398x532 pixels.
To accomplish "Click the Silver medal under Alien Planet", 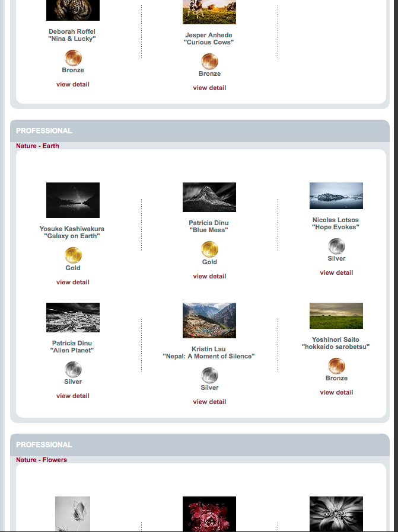I will pos(73,370).
